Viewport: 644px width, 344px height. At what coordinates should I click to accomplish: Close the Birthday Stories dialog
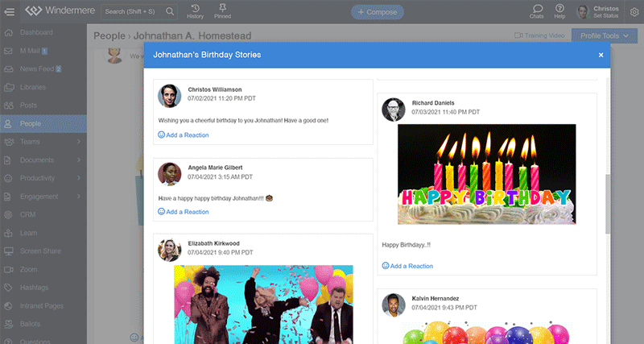(x=601, y=55)
